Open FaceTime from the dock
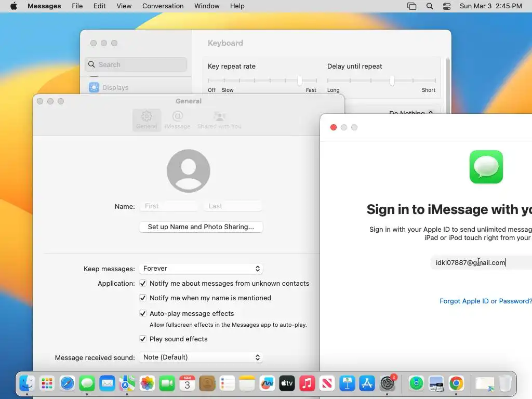 point(167,383)
